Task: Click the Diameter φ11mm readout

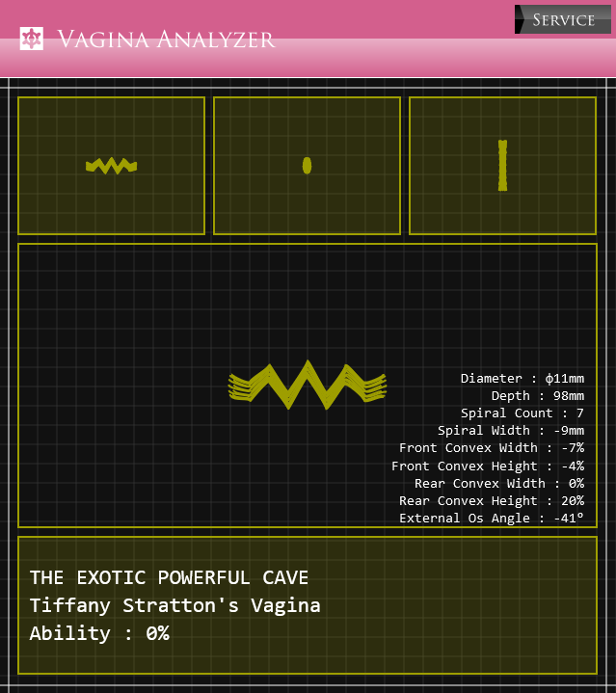Action: (522, 379)
